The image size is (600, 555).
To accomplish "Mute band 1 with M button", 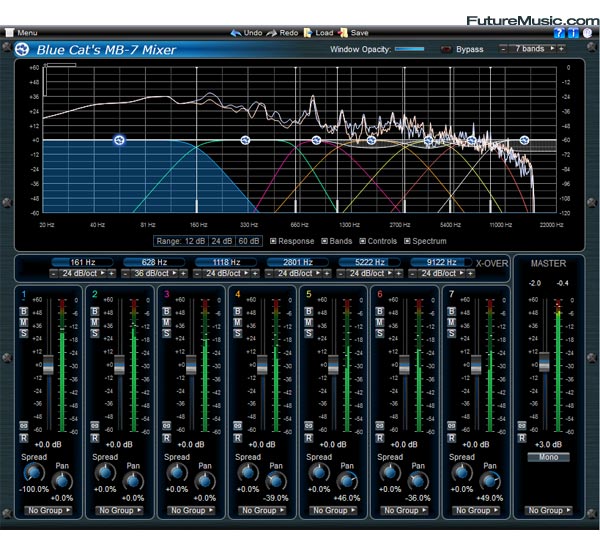I will (x=24, y=322).
